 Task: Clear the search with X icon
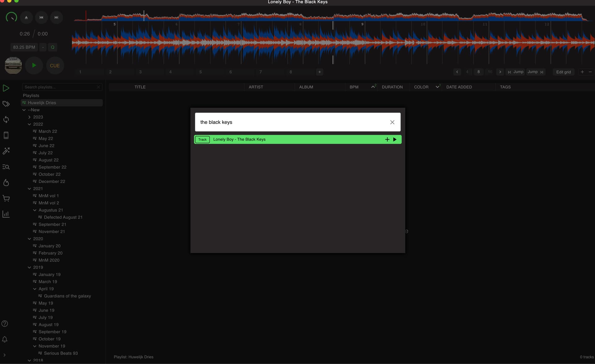[x=392, y=122]
